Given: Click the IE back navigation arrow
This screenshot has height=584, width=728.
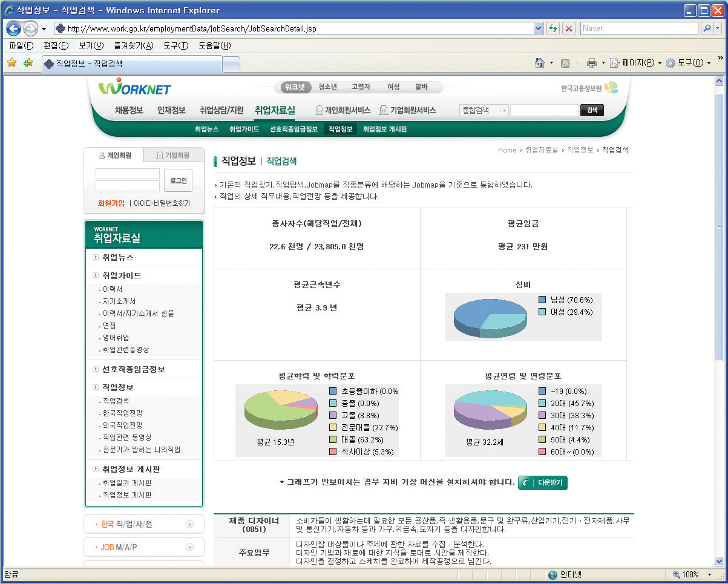Looking at the screenshot, I should point(14,28).
